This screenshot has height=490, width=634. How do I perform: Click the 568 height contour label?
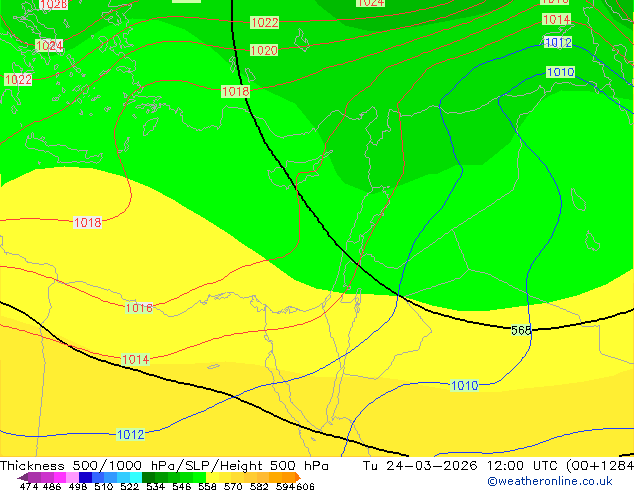(521, 330)
